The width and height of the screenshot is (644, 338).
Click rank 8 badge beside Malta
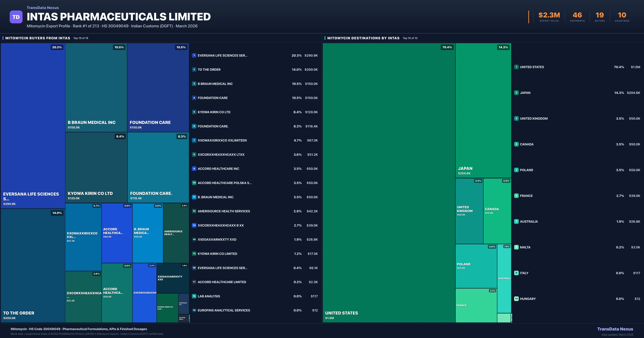point(516,247)
